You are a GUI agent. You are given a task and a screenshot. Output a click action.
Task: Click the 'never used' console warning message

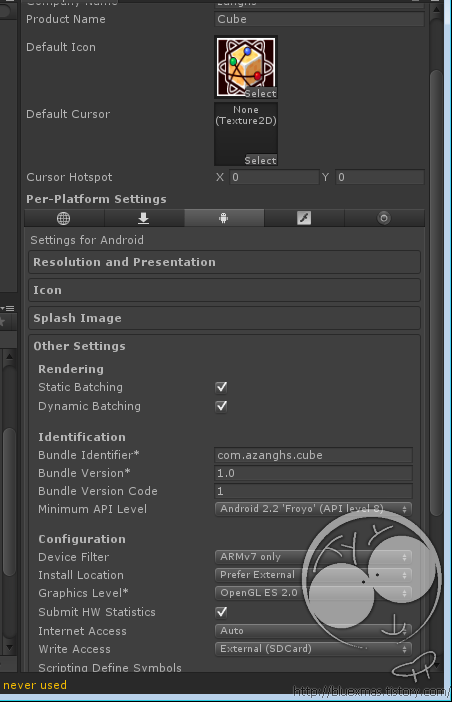tap(35, 685)
